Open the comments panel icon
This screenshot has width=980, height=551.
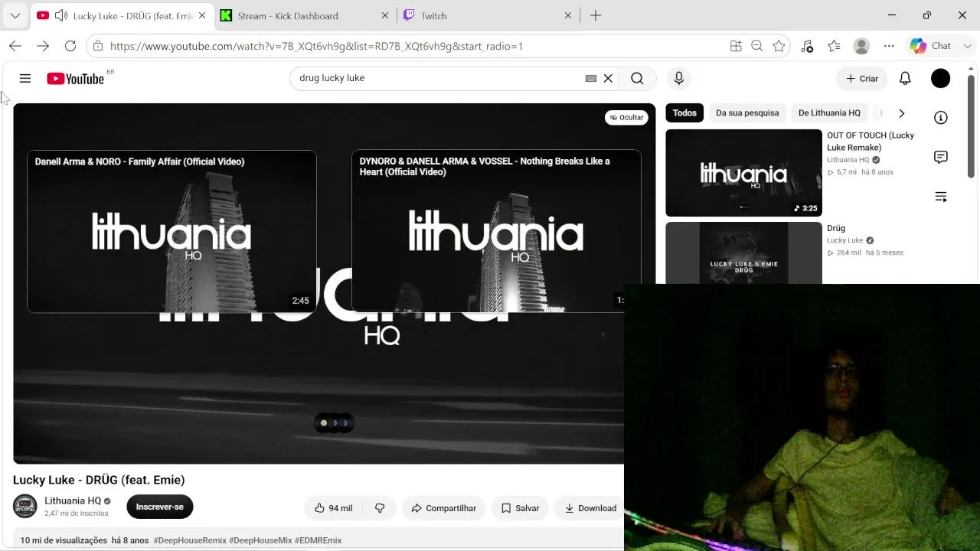941,157
